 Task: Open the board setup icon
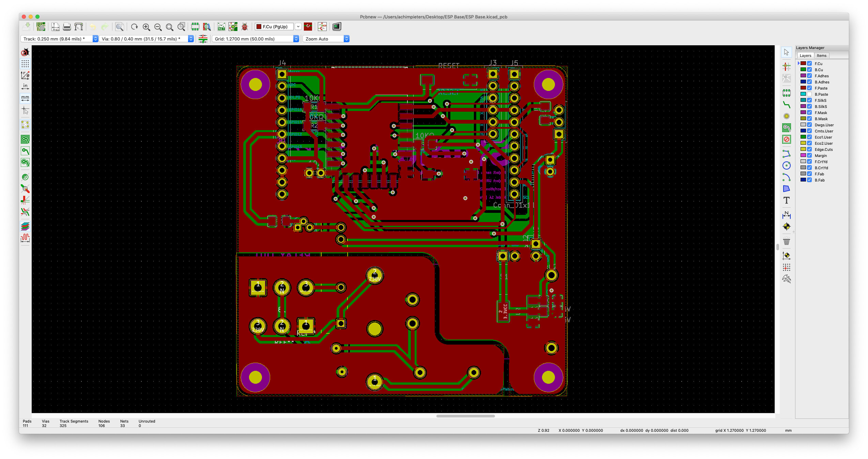coord(41,27)
